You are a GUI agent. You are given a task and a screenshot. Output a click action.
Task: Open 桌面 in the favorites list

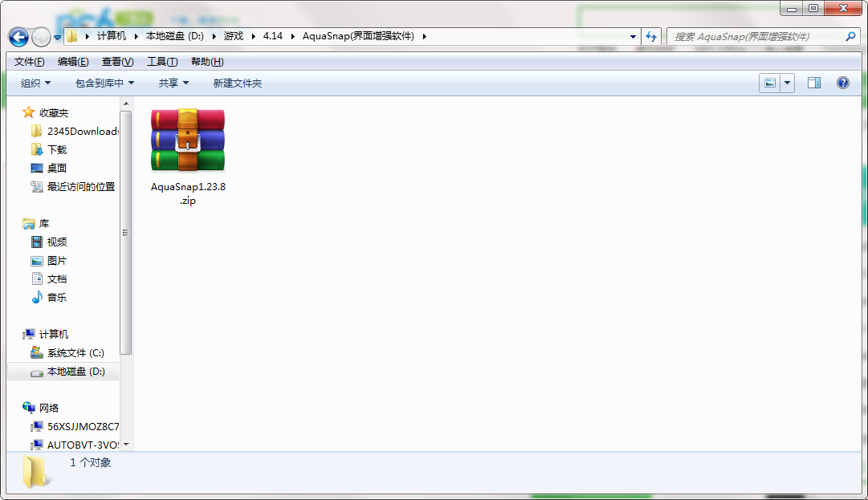pos(56,169)
